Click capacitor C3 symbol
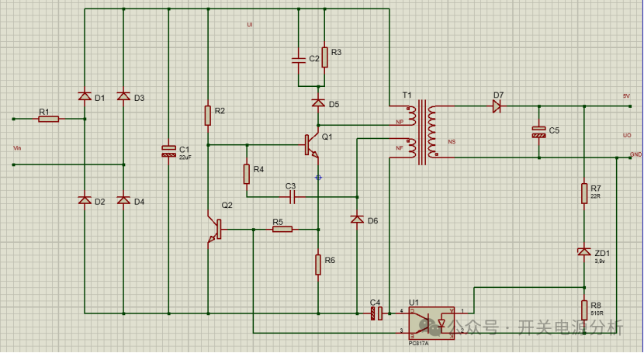 (x=292, y=197)
